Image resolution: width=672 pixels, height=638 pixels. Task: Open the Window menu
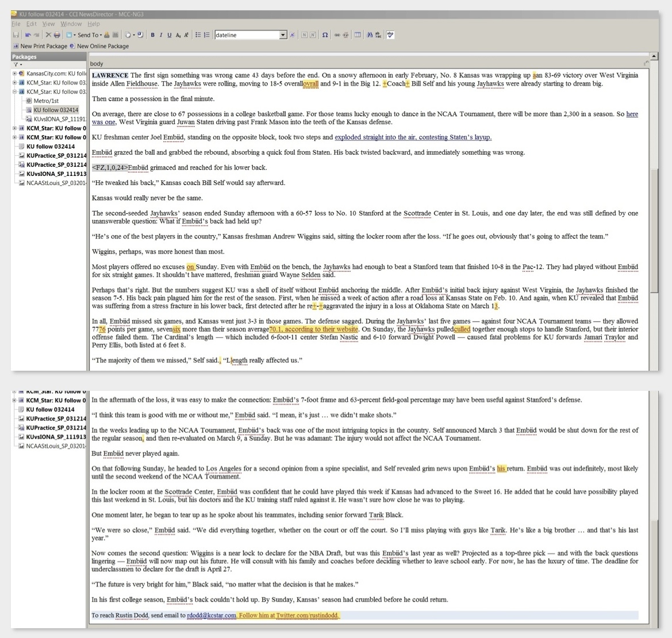[x=71, y=24]
